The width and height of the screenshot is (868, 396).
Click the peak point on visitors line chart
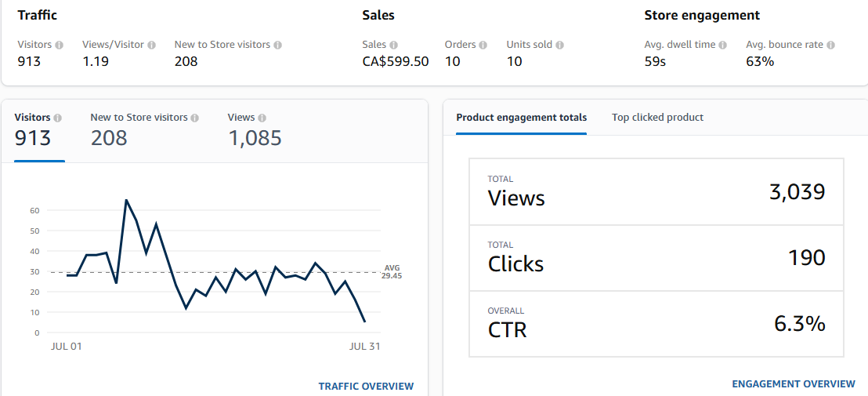(x=126, y=200)
